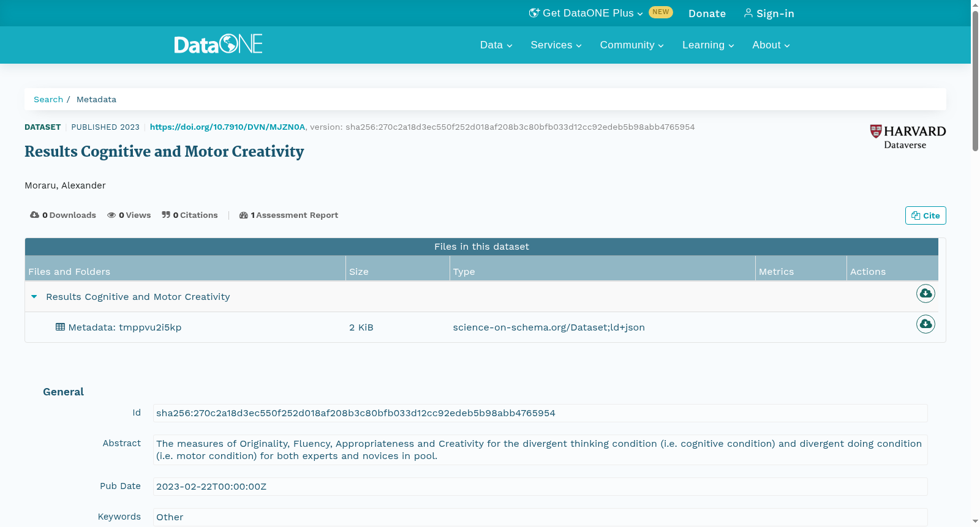Click the 0 Citations metric
Viewport: 980px width, 527px height.
point(190,215)
